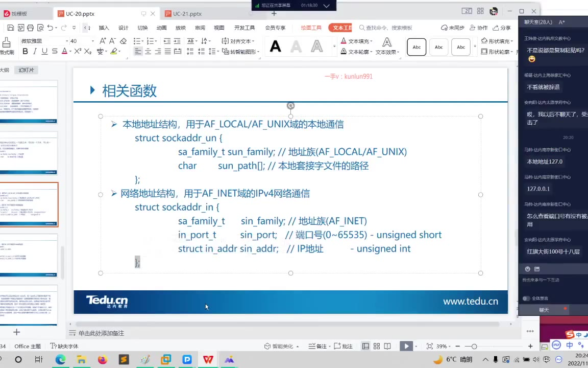The image size is (588, 368).
Task: Open the 转智能图形 dropdown
Action: point(240,52)
